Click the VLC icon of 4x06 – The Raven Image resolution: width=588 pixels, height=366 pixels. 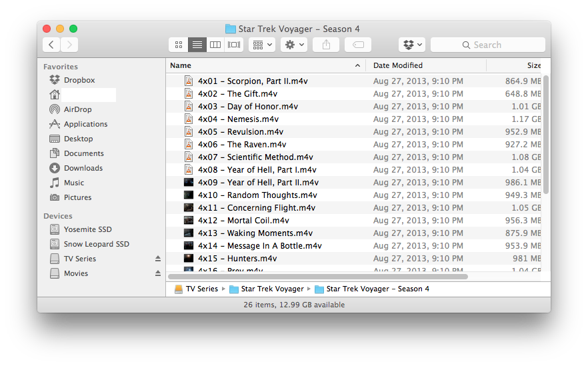point(189,145)
